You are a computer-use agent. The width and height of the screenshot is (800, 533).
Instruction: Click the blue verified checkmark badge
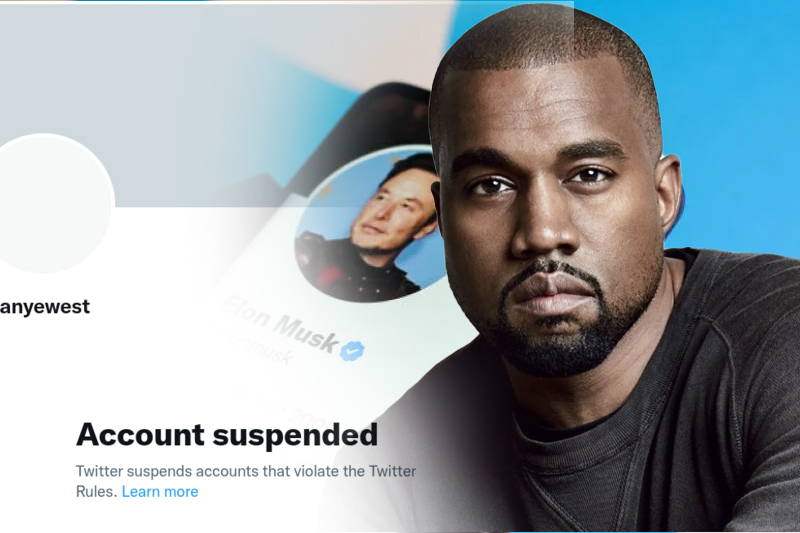tap(353, 350)
